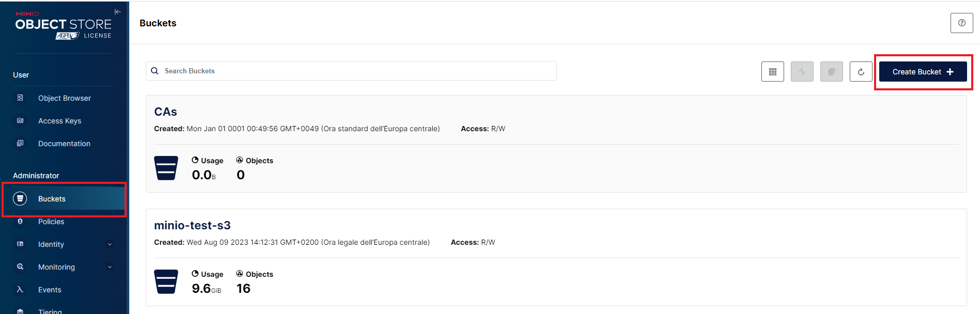Click the Documentation sidebar icon

pyautogui.click(x=20, y=143)
